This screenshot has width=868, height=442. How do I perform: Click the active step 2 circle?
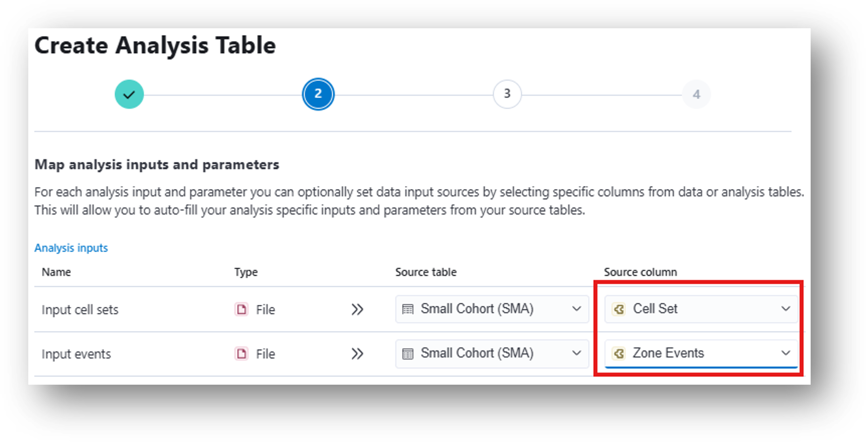pyautogui.click(x=318, y=94)
